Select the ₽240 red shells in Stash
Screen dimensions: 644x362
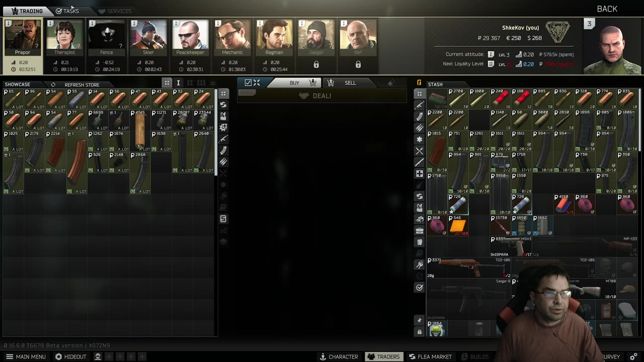point(500,99)
